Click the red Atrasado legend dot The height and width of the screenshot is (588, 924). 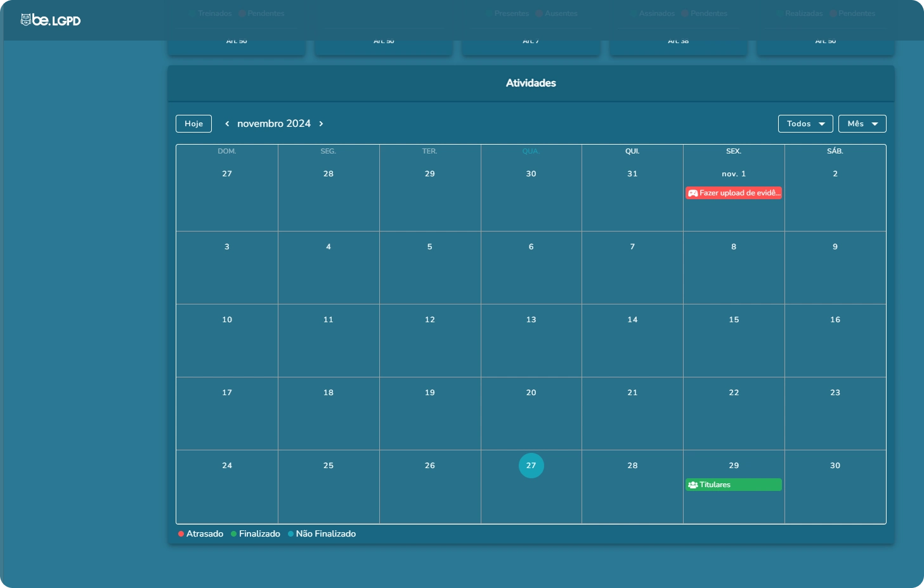tap(181, 534)
